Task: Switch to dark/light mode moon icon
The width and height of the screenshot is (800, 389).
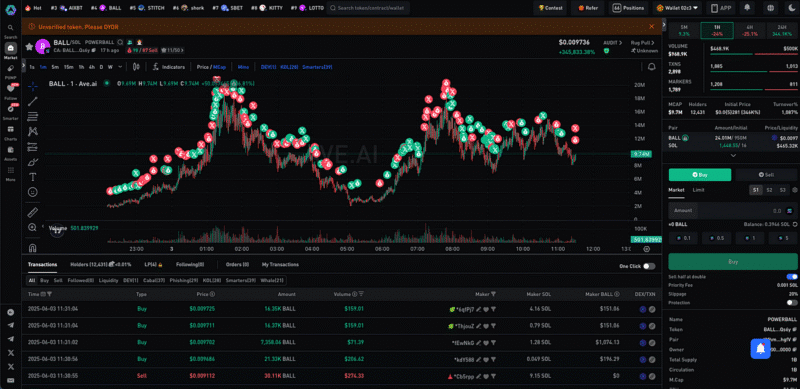Action: (792, 8)
